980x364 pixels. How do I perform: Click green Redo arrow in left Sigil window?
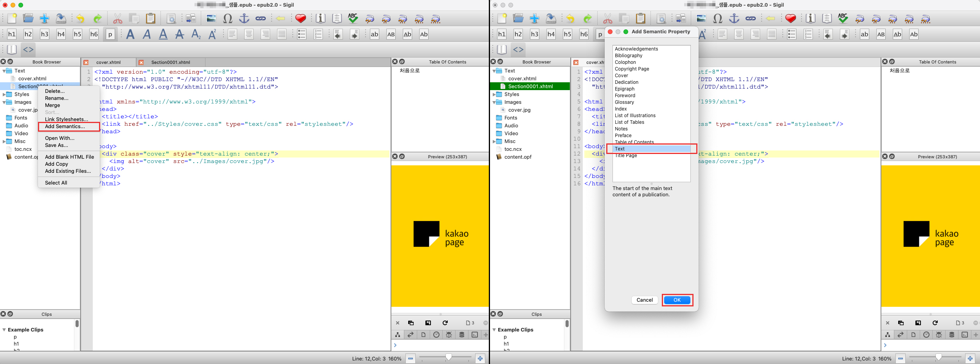click(x=97, y=18)
